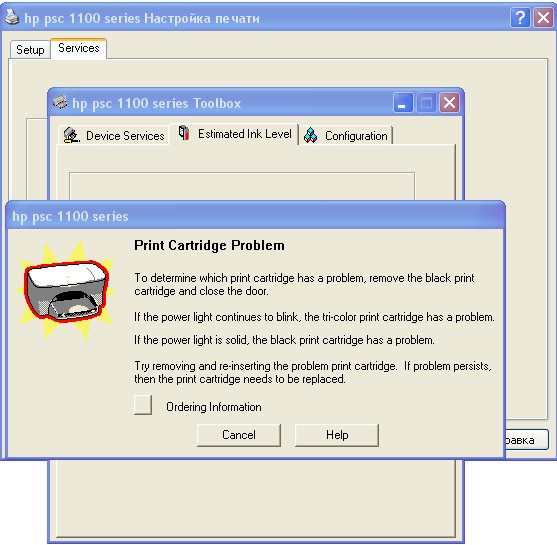Click the Toolbox window's printer icon
Viewport: 557px width, 545px height.
60,103
